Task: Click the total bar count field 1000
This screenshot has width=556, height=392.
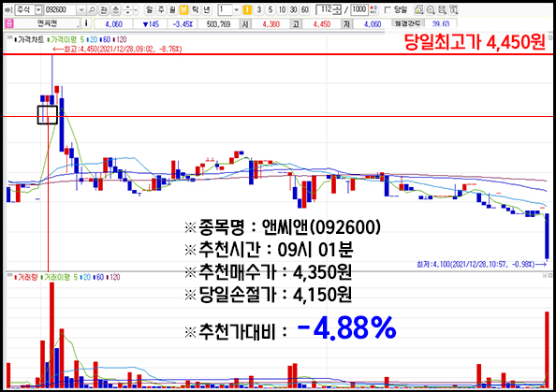Action: pyautogui.click(x=358, y=10)
